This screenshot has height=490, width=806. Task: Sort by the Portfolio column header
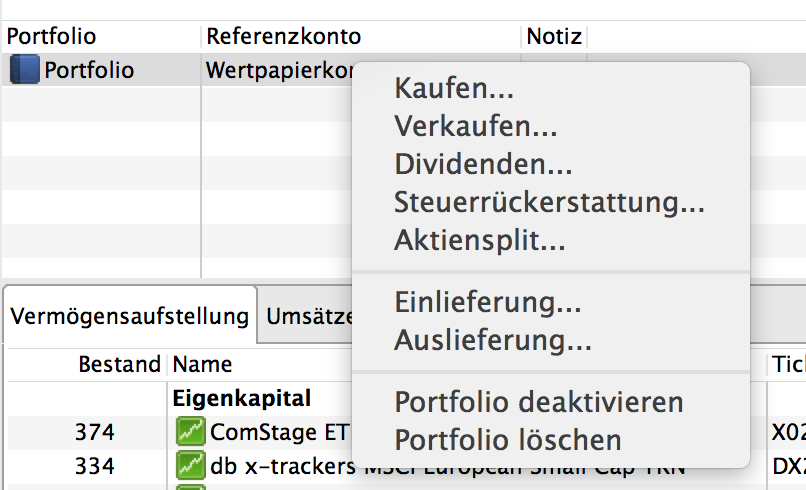click(51, 37)
